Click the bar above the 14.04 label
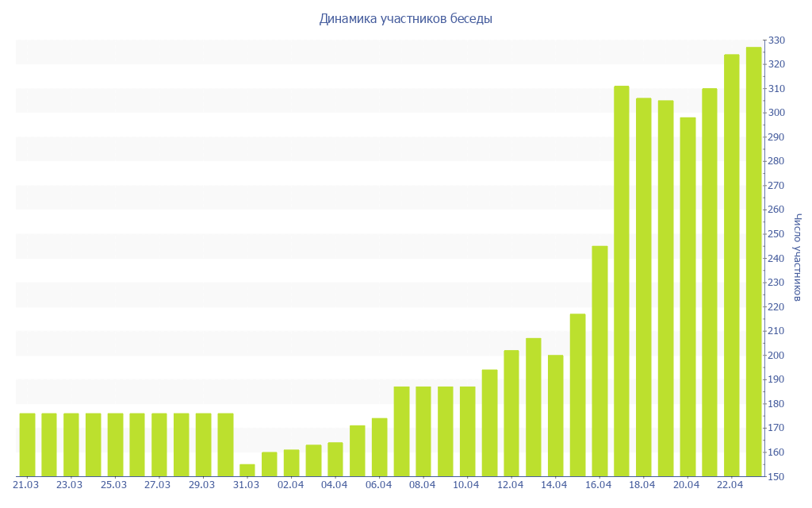Viewport: 812px width, 508px height. [x=555, y=415]
